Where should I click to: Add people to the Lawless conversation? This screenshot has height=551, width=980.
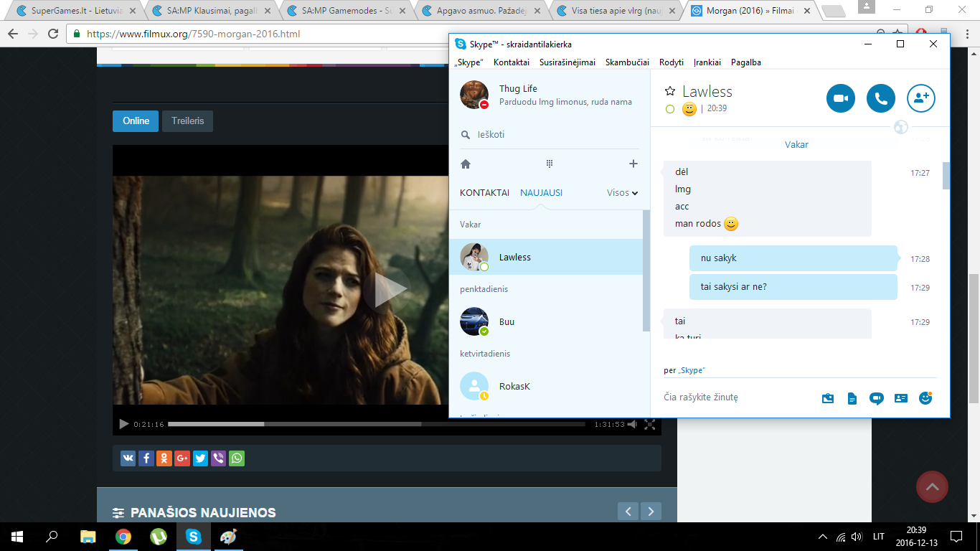[x=921, y=98]
